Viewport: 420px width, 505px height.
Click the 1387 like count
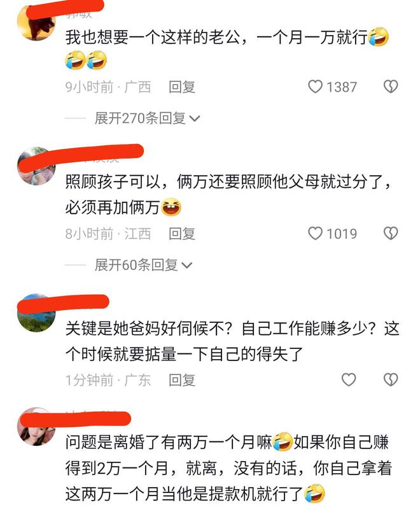click(x=342, y=87)
